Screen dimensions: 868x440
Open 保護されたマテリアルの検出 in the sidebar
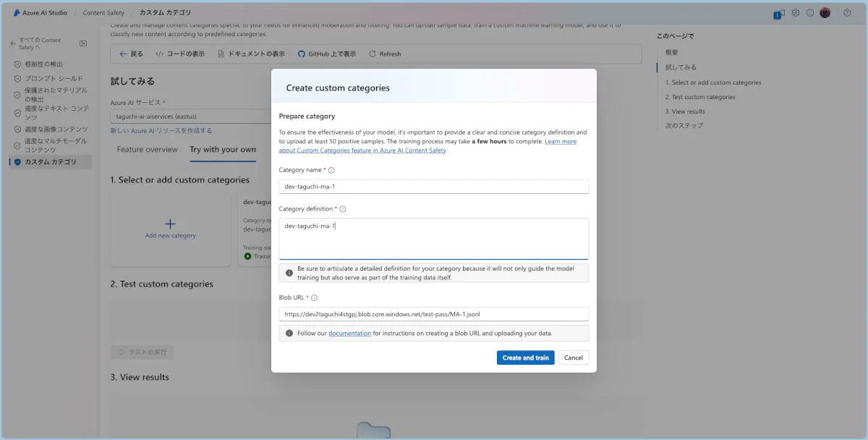pos(51,94)
